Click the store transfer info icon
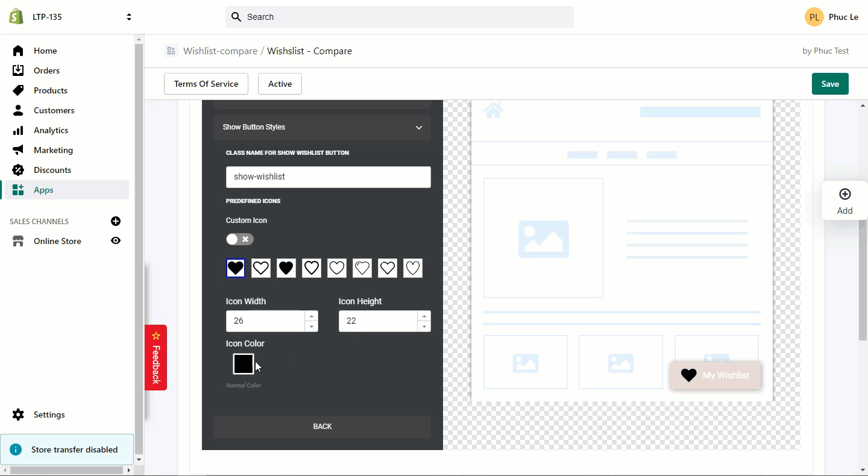The width and height of the screenshot is (868, 476). (16, 449)
